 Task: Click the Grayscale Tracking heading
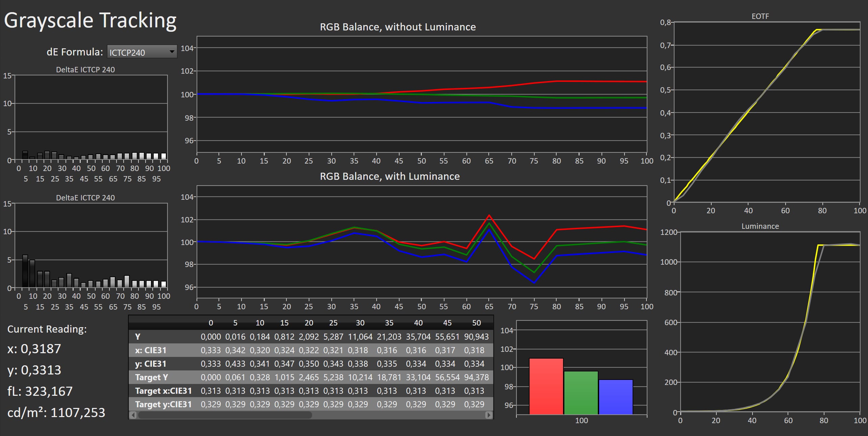[90, 20]
